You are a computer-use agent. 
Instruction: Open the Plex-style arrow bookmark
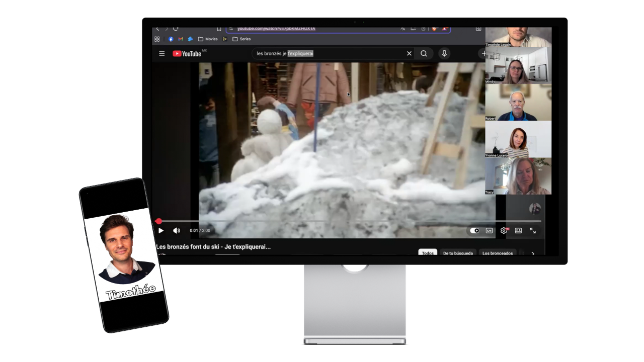tap(225, 39)
